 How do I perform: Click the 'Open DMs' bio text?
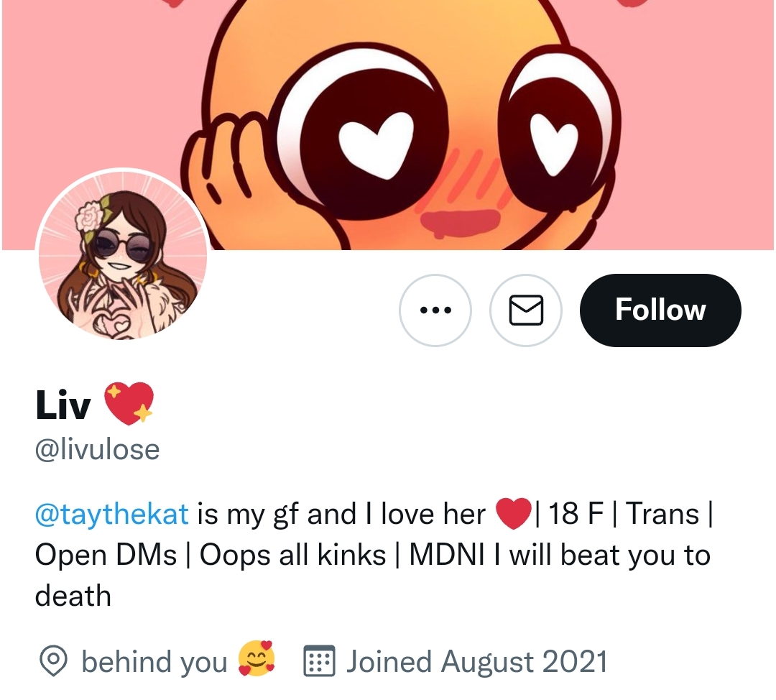pyautogui.click(x=106, y=555)
